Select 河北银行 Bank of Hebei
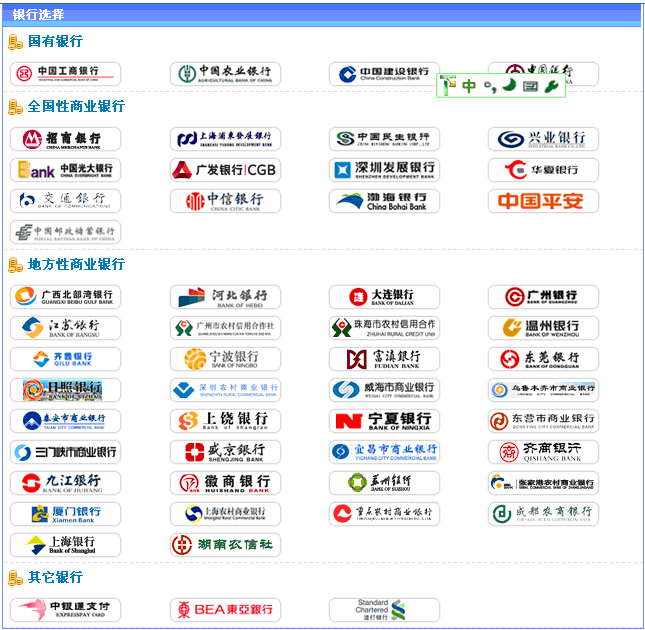This screenshot has height=630, width=645. [x=225, y=297]
